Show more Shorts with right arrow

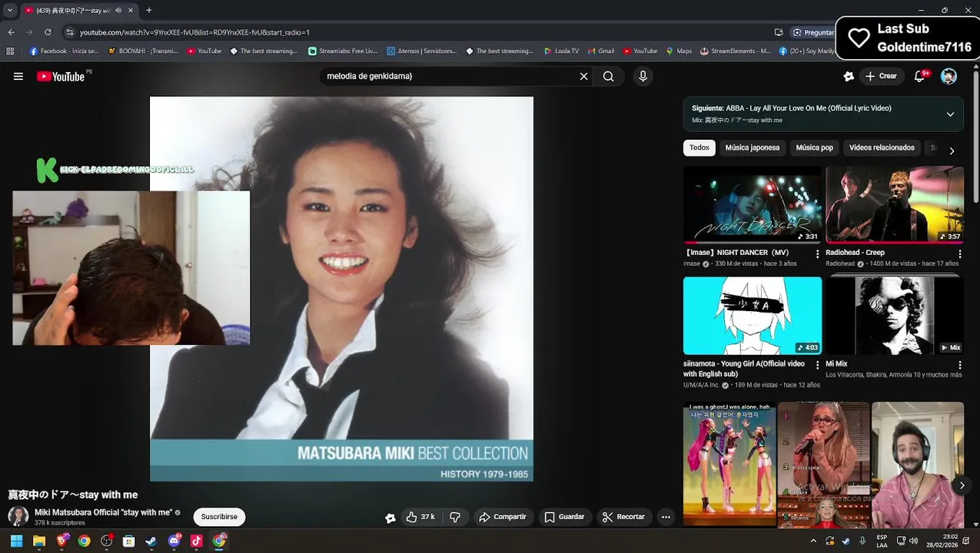point(962,485)
